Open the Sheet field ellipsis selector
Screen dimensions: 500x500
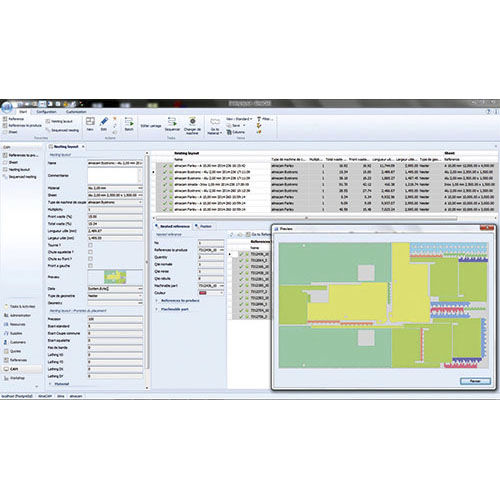[140, 195]
